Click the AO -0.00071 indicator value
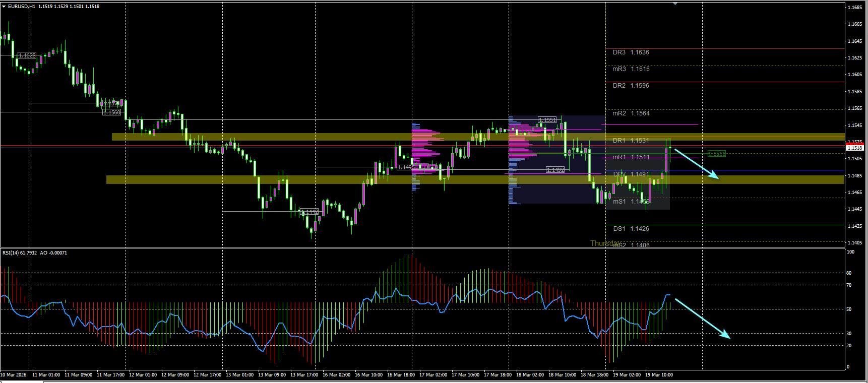Screen dimensions: 868x383 (53, 253)
